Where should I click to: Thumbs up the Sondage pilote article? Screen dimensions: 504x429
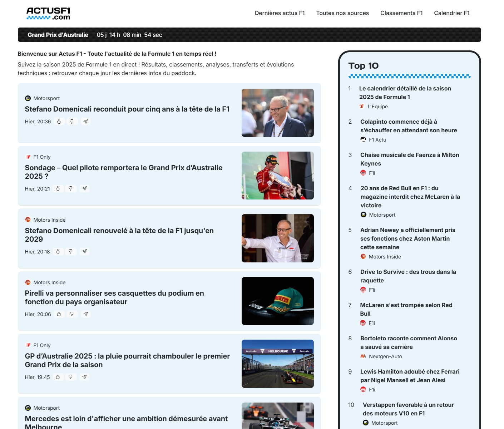tap(58, 188)
